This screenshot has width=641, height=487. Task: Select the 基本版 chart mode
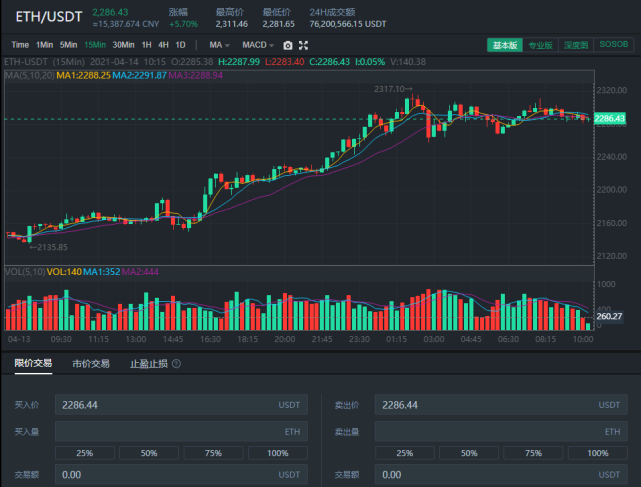click(505, 45)
